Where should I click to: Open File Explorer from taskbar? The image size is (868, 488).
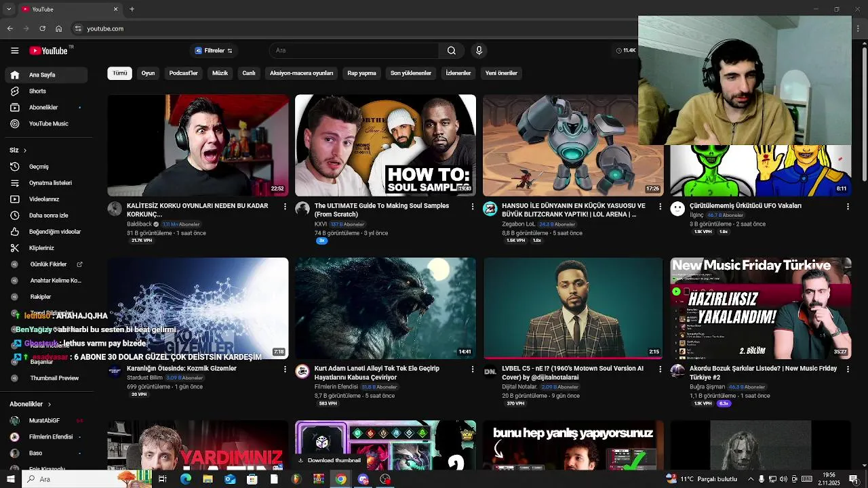pos(208,479)
